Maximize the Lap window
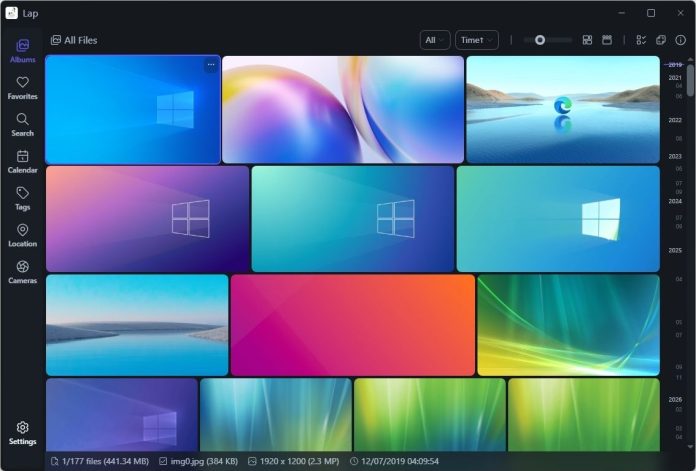The image size is (696, 471). pyautogui.click(x=651, y=13)
